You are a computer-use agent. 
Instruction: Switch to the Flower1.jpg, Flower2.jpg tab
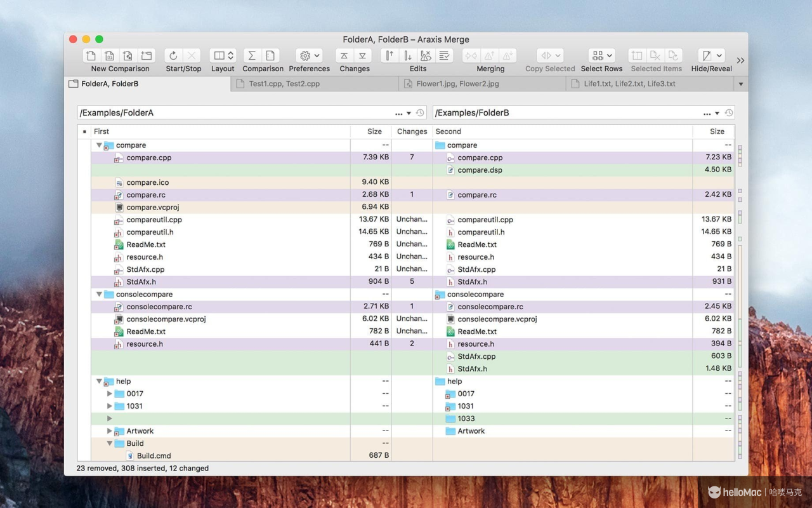click(483, 84)
